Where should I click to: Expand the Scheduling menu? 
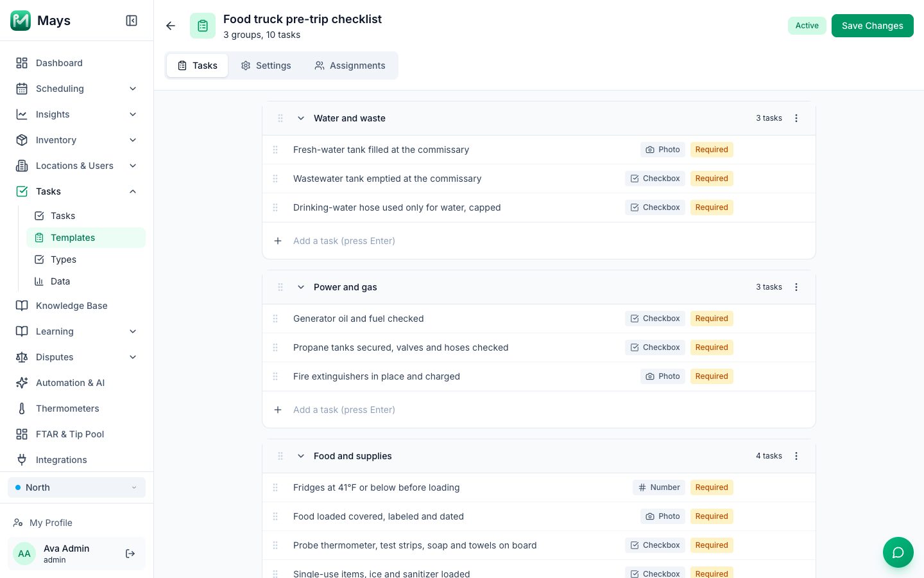click(x=76, y=89)
